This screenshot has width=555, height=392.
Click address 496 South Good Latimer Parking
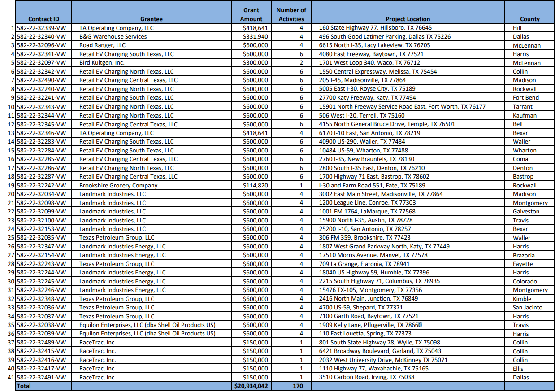pyautogui.click(x=385, y=37)
